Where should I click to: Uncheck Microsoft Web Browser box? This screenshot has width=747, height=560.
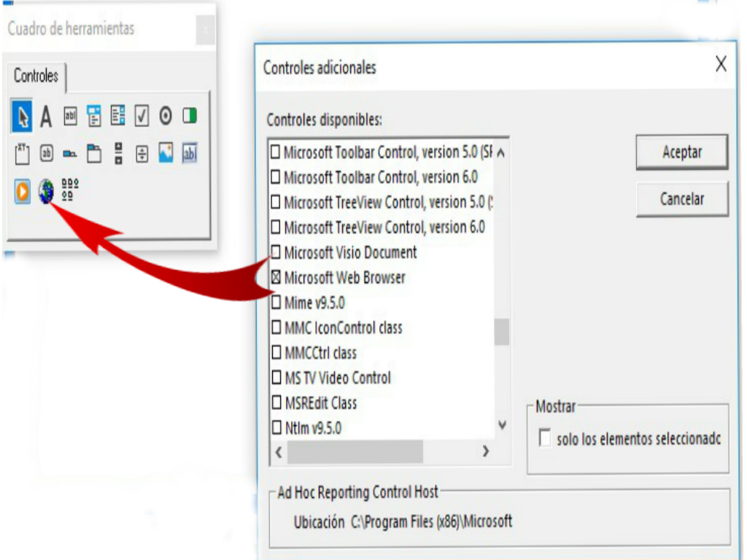(276, 277)
